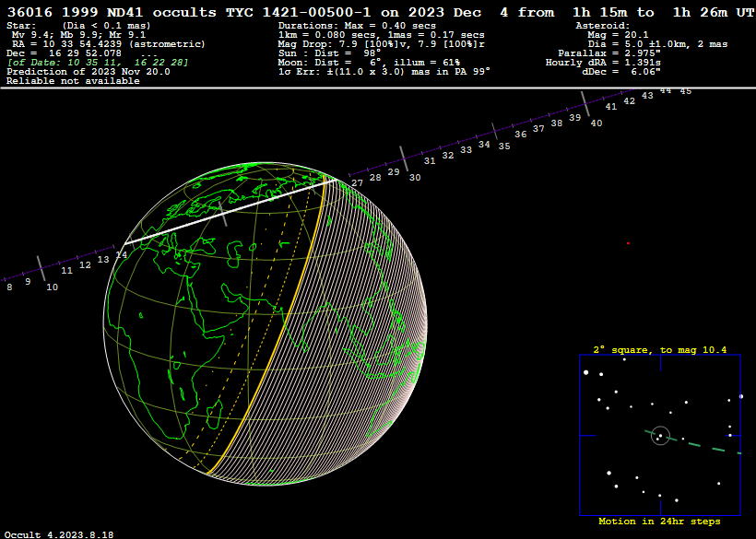The height and width of the screenshot is (539, 756).
Task: Click minute label 38 on the path
Action: 556,123
